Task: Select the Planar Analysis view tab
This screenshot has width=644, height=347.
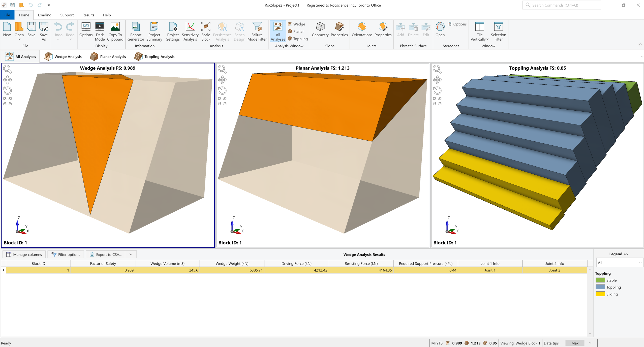Action: [108, 56]
